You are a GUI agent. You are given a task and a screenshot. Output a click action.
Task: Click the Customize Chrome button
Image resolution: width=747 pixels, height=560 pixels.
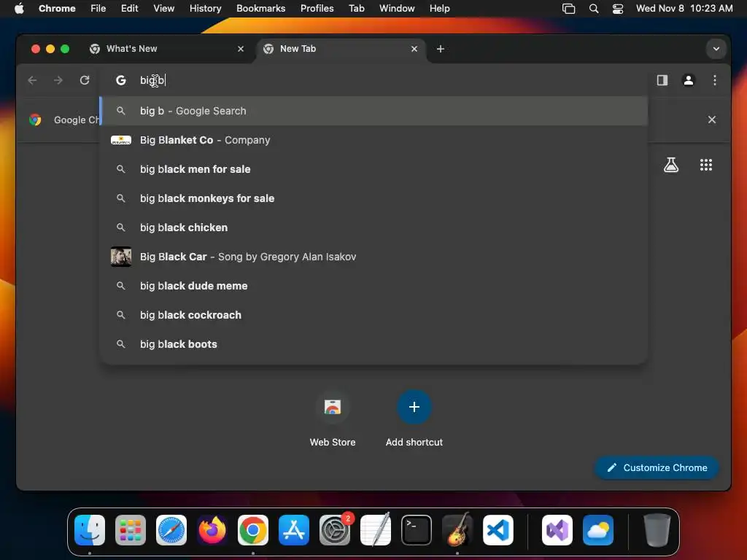[657, 467]
